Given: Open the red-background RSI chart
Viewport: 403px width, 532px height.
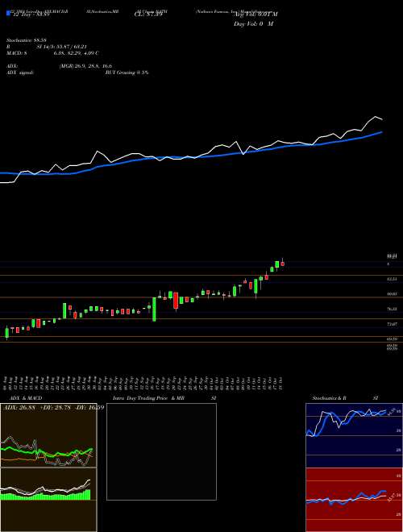Looking at the screenshot, I should 354,500.
